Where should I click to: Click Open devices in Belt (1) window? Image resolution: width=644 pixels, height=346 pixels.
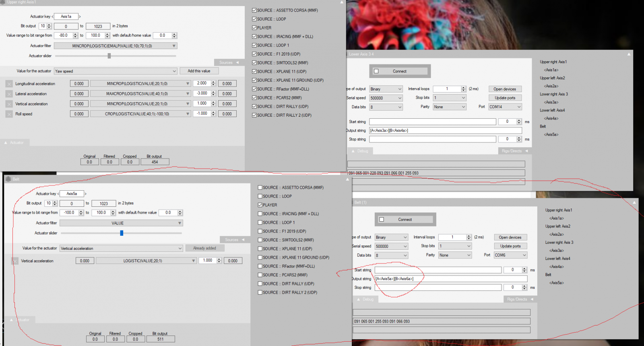510,237
